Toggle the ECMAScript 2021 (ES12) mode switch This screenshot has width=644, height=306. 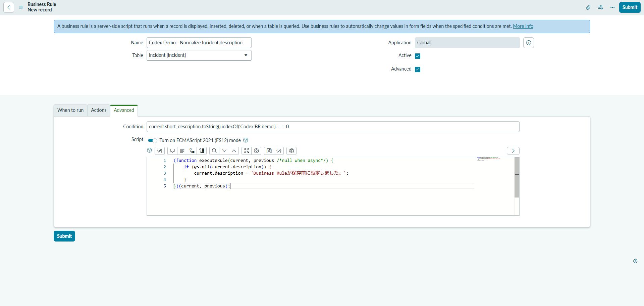pyautogui.click(x=152, y=140)
